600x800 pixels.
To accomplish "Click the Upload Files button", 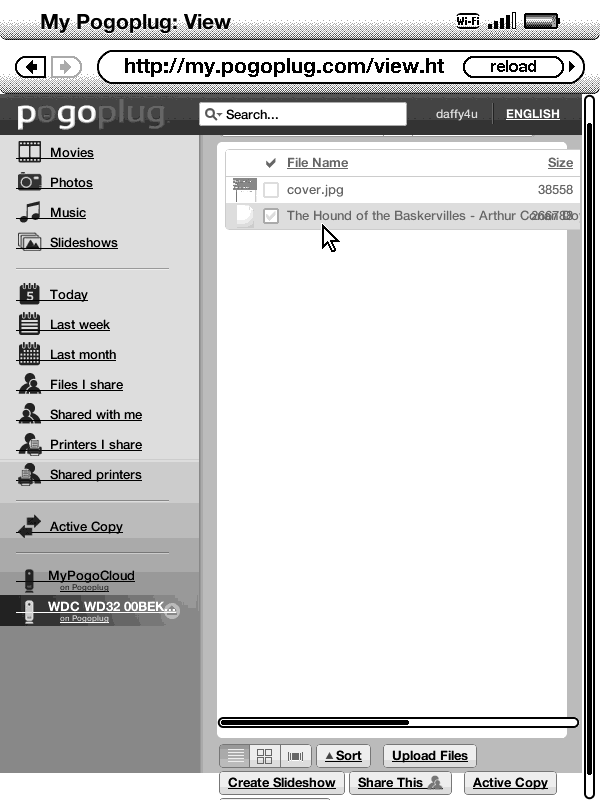I will pos(430,756).
